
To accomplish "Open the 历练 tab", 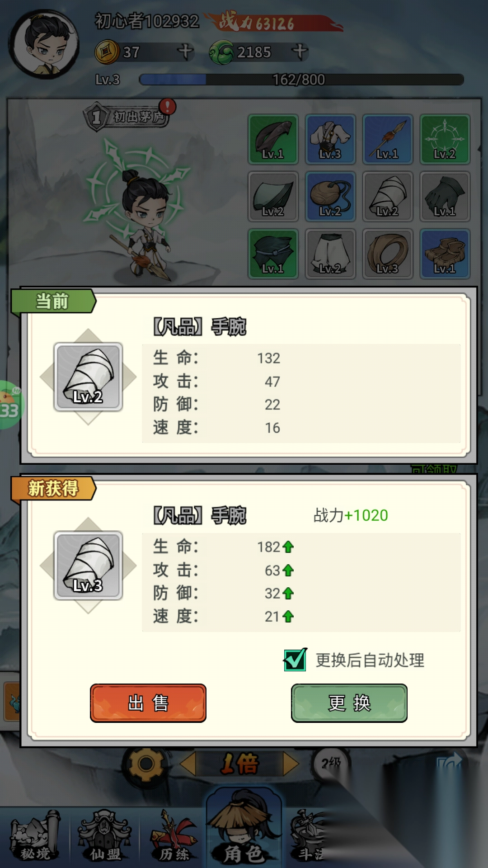I will 174,836.
